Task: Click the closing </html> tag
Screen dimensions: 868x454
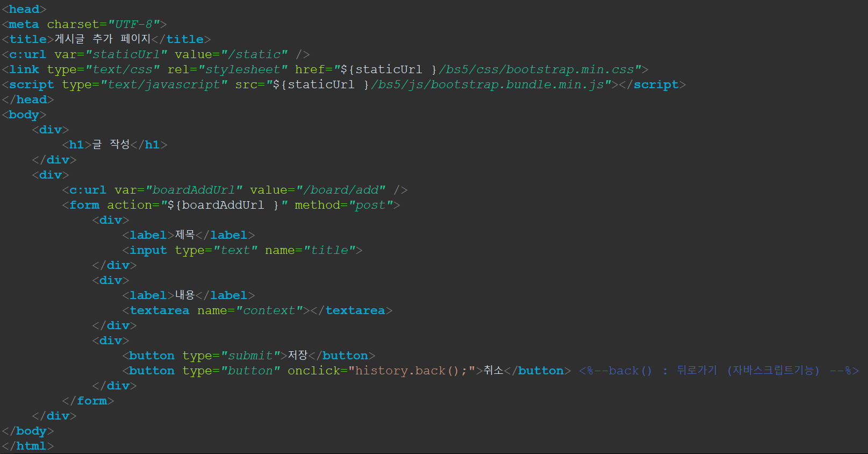Action: click(x=28, y=446)
